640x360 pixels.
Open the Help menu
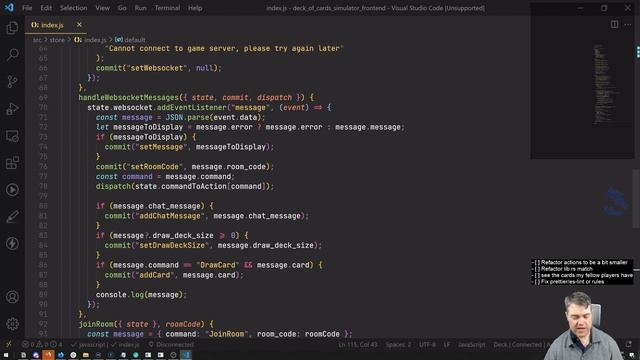point(195,8)
